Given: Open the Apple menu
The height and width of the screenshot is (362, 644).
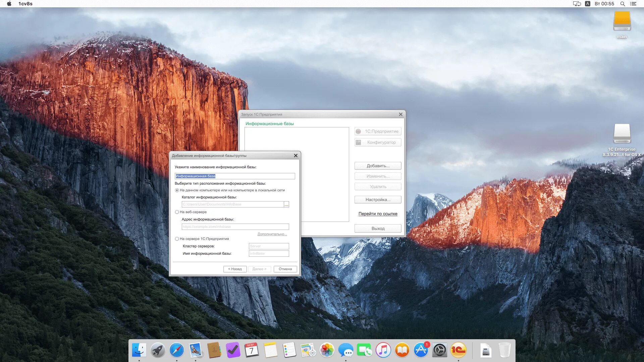Looking at the screenshot, I should pyautogui.click(x=9, y=4).
